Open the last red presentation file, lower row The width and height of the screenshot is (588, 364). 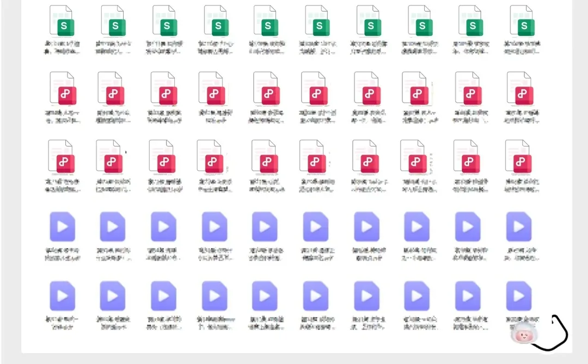point(519,157)
